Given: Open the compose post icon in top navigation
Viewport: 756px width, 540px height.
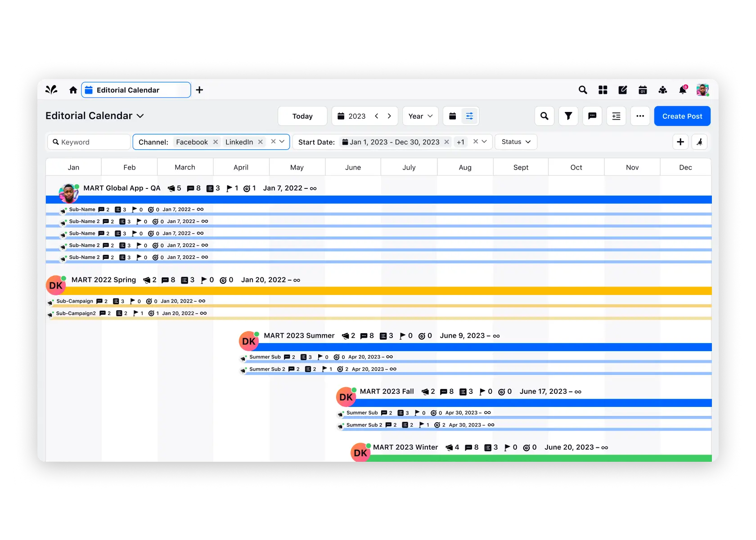Looking at the screenshot, I should tap(623, 90).
